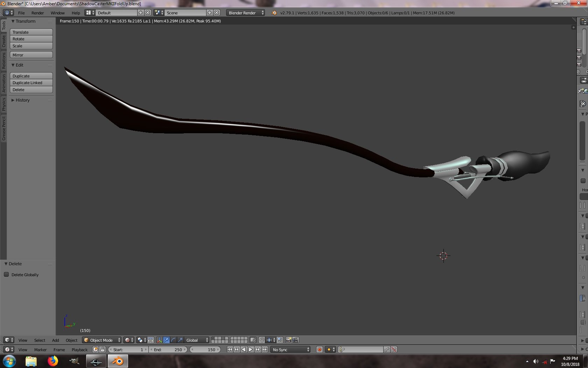Click the Mirror button

[31, 55]
